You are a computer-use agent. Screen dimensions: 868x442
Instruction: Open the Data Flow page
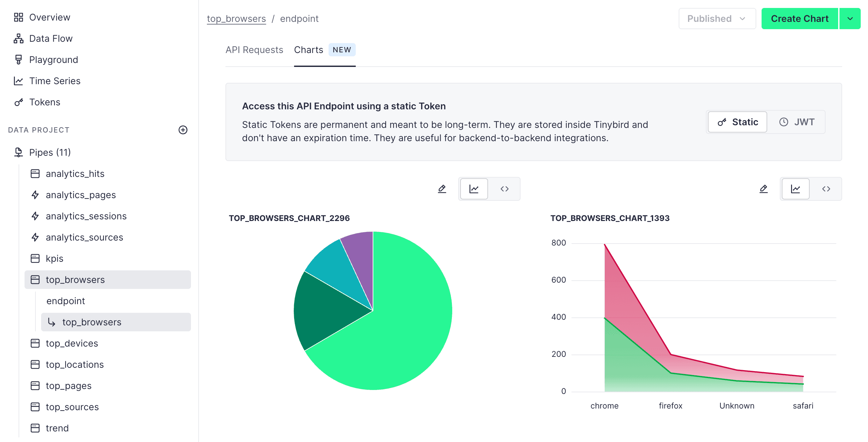pos(50,38)
